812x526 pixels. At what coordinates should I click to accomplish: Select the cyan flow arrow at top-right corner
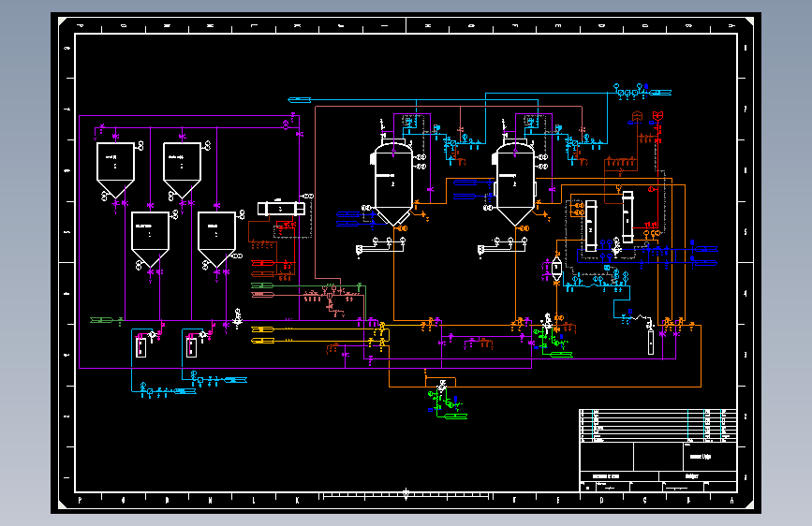(660, 93)
